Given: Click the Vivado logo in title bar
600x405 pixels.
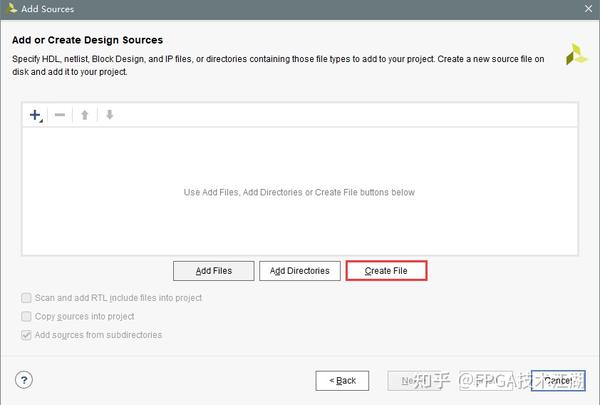Looking at the screenshot, I should click(10, 9).
